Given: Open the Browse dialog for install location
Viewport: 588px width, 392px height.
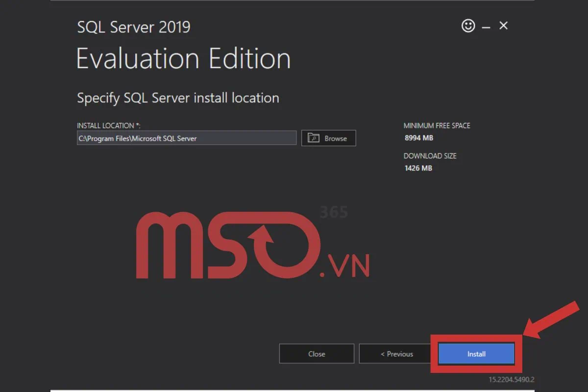Looking at the screenshot, I should (x=328, y=138).
